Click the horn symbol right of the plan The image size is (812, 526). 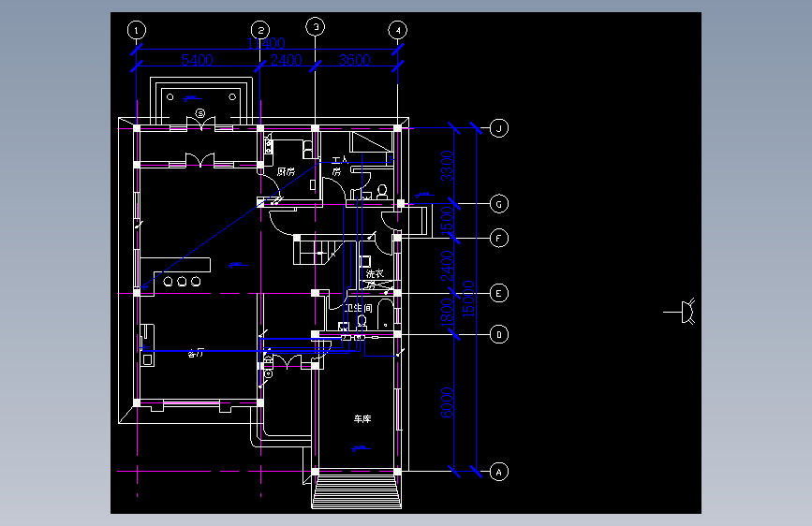[680, 312]
